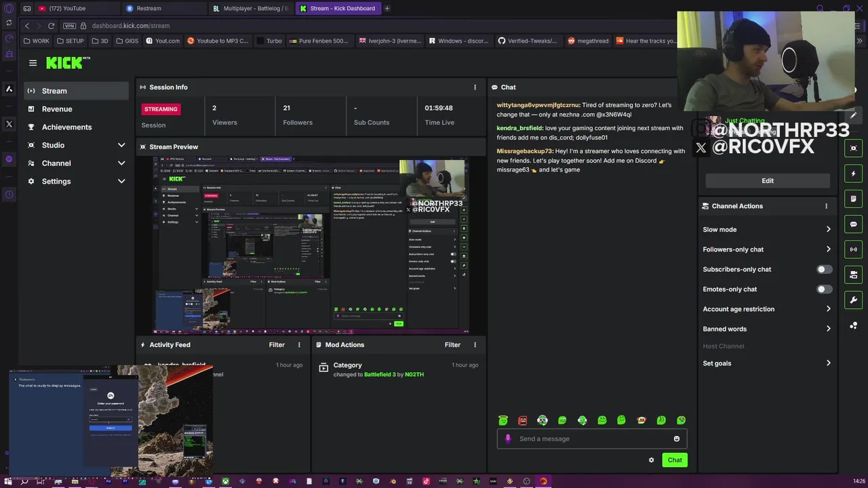
Task: Click the purple microphone icon in chat box
Action: tap(508, 439)
